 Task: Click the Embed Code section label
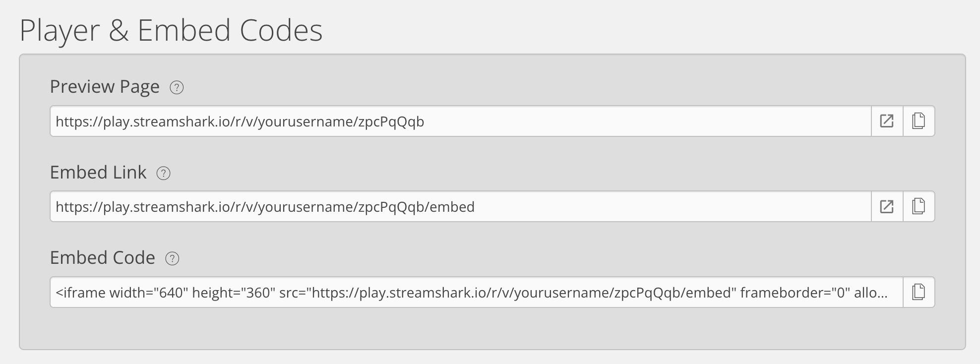click(x=102, y=258)
